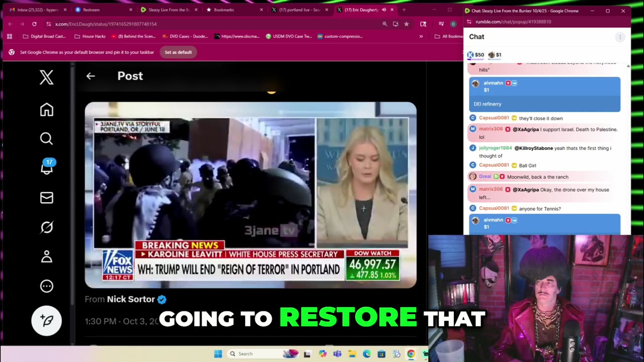644x362 pixels.
Task: Open Digital Broad Cast bookmark folder
Action: tap(44, 36)
